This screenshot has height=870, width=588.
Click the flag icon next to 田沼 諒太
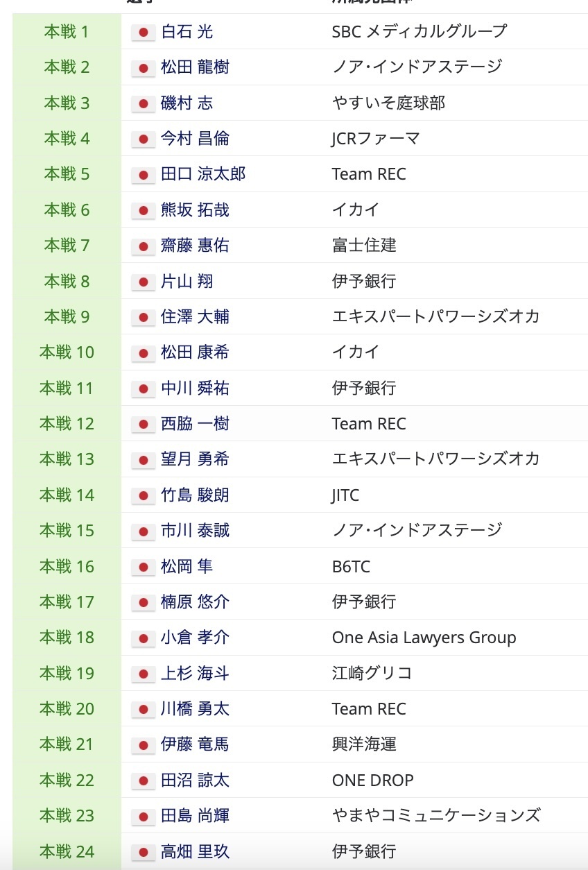[143, 781]
